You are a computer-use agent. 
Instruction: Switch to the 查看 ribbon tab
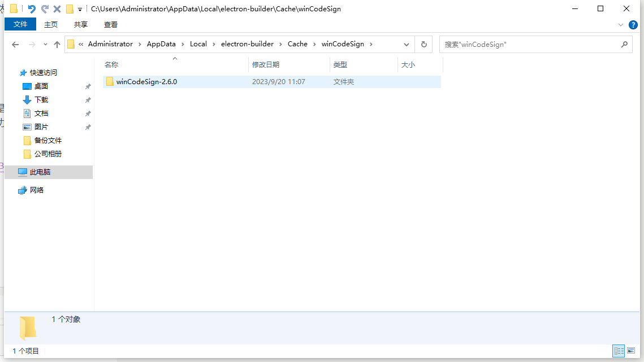[111, 24]
